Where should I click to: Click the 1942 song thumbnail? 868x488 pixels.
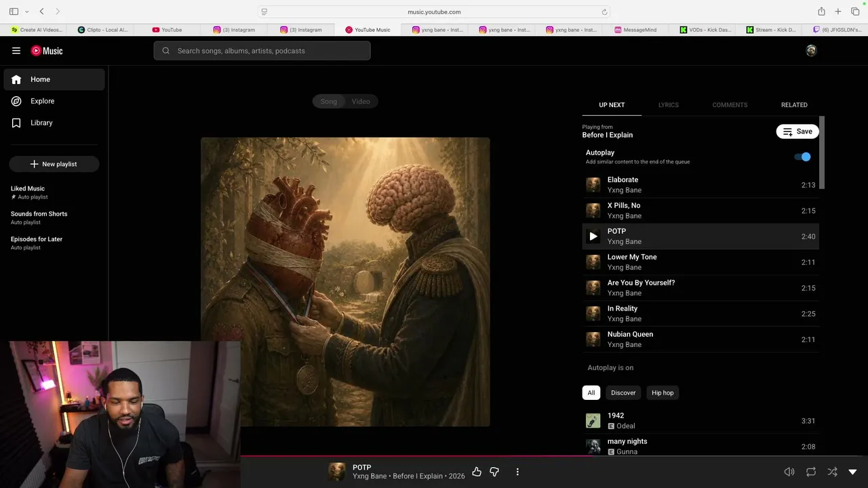point(593,421)
